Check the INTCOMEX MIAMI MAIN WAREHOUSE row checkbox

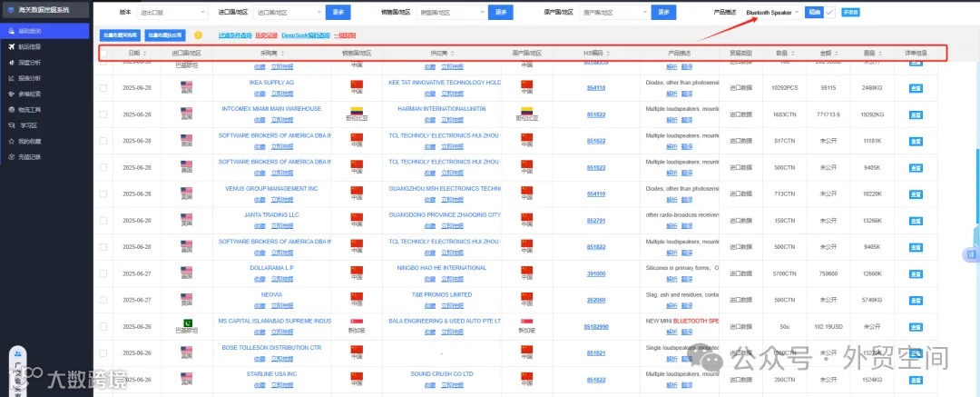coord(103,114)
